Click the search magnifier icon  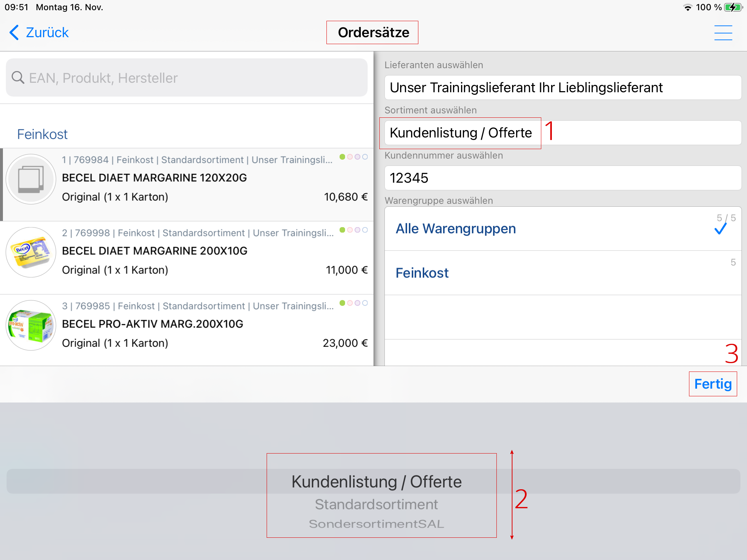pos(18,78)
